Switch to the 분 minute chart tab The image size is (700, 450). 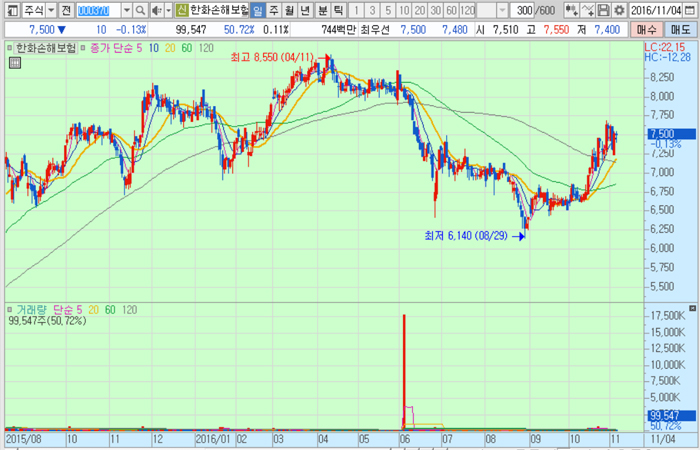tap(321, 10)
